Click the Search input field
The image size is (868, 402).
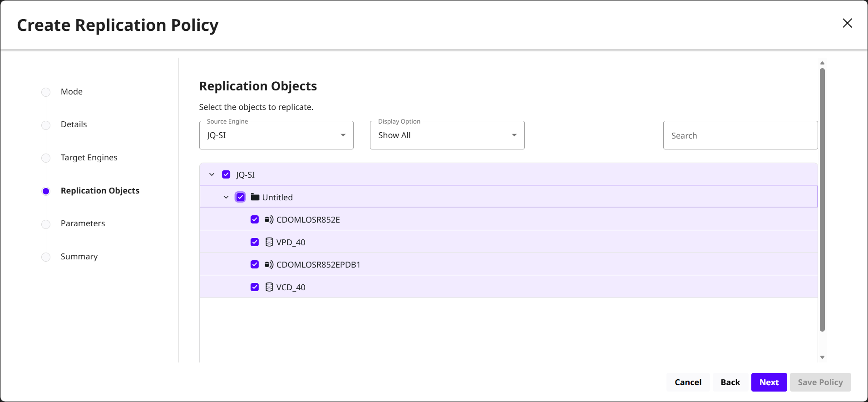tap(740, 135)
